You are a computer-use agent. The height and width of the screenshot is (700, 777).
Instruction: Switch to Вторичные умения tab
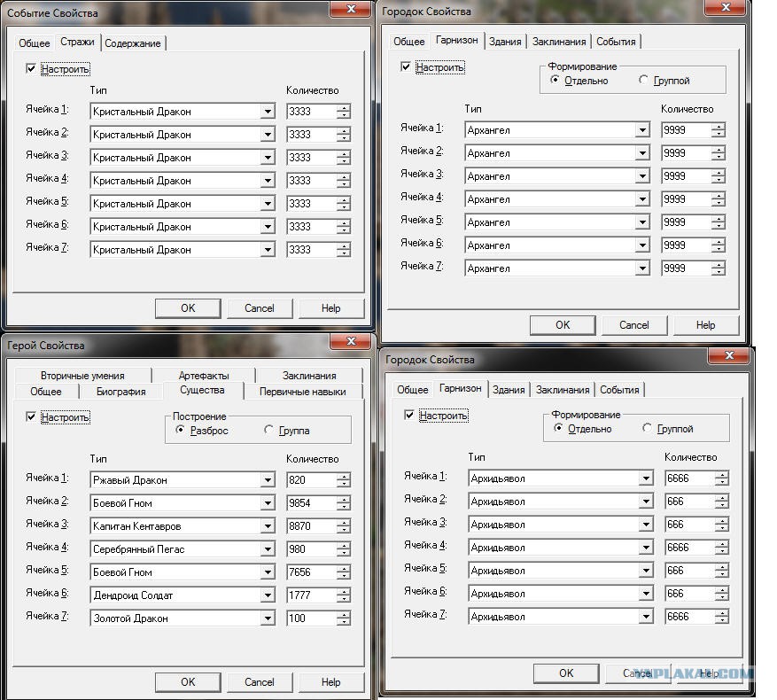82,376
